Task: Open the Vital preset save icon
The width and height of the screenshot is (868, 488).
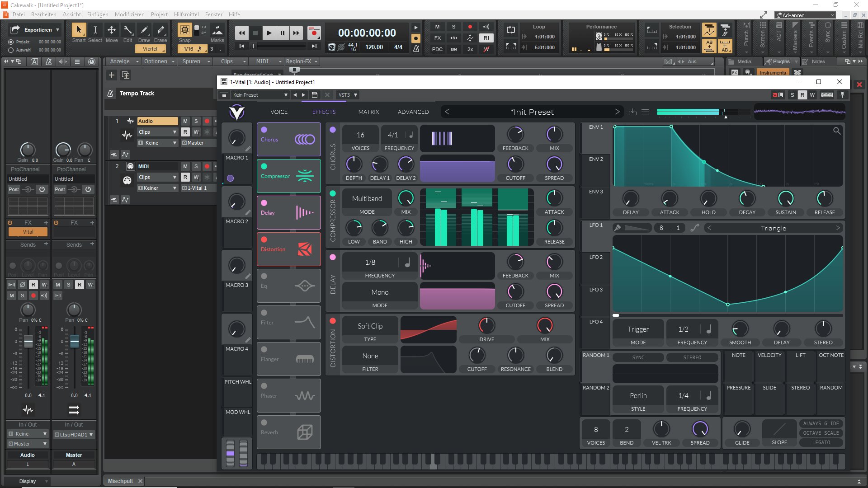Action: click(632, 112)
